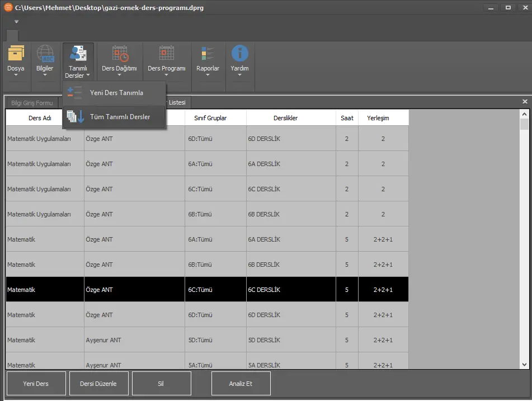This screenshot has height=401, width=532.
Task: Expand the Dosya dropdown arrow
Action: click(x=16, y=75)
